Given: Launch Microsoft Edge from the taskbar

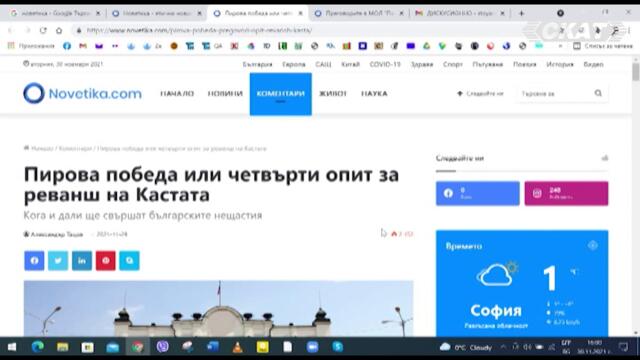Looking at the screenshot, I should click(x=38, y=347).
